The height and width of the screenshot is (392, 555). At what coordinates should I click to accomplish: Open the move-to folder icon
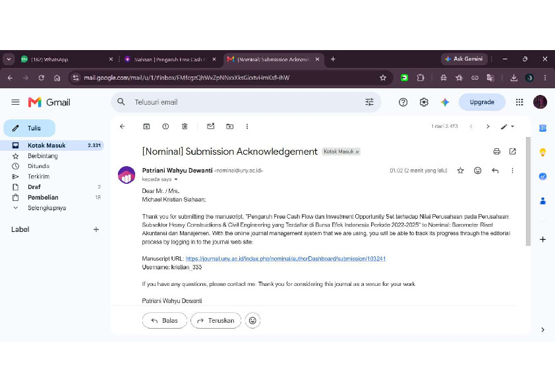pos(230,126)
